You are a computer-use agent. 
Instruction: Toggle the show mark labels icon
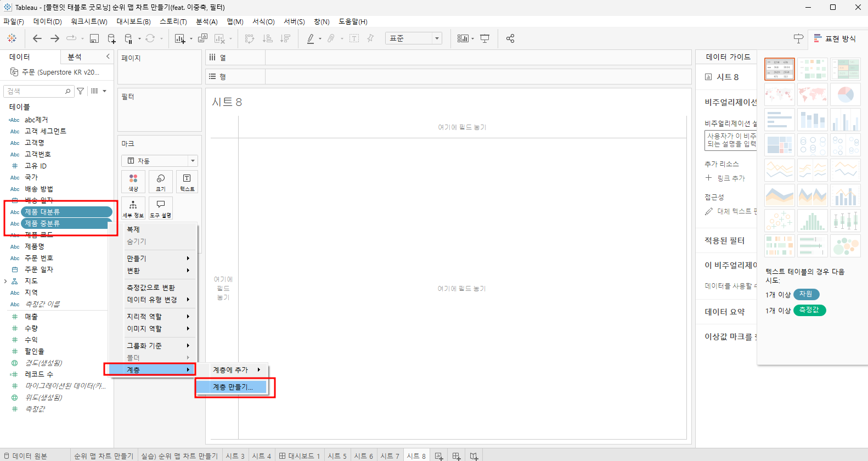pos(354,38)
